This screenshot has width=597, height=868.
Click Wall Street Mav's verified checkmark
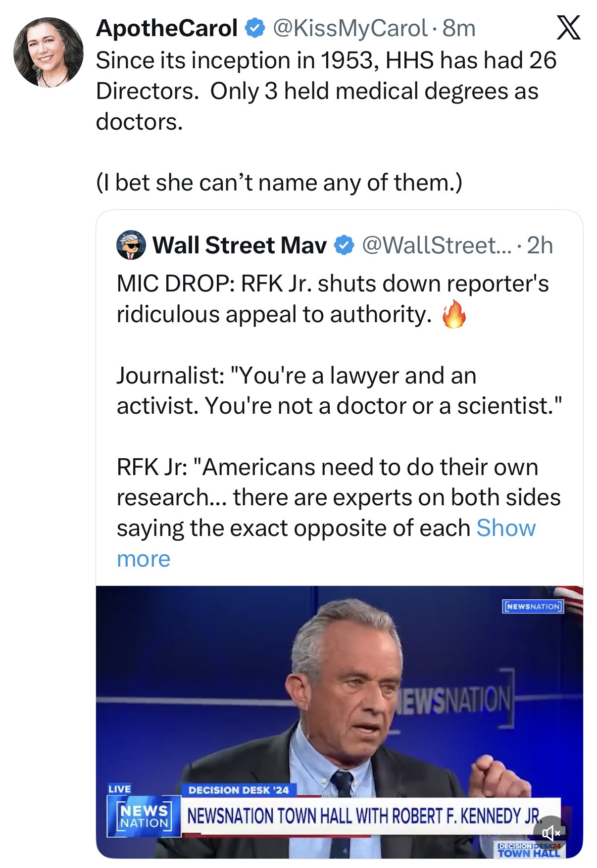345,245
